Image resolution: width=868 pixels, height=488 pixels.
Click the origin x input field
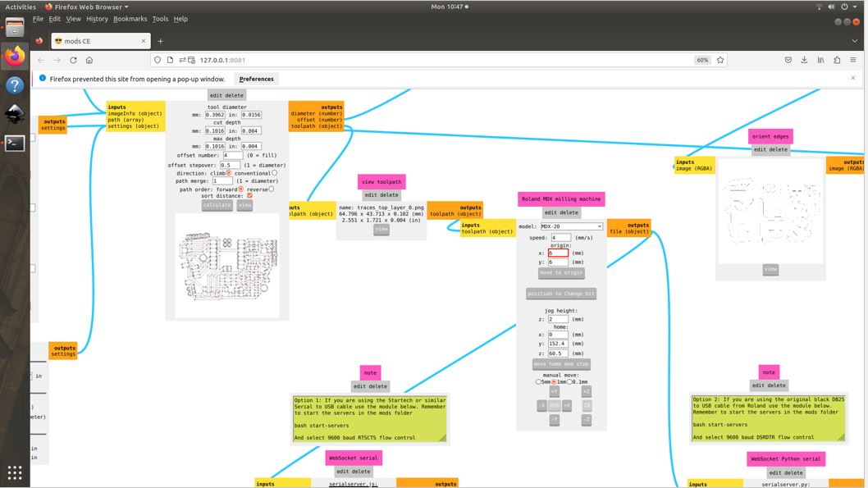(x=558, y=253)
